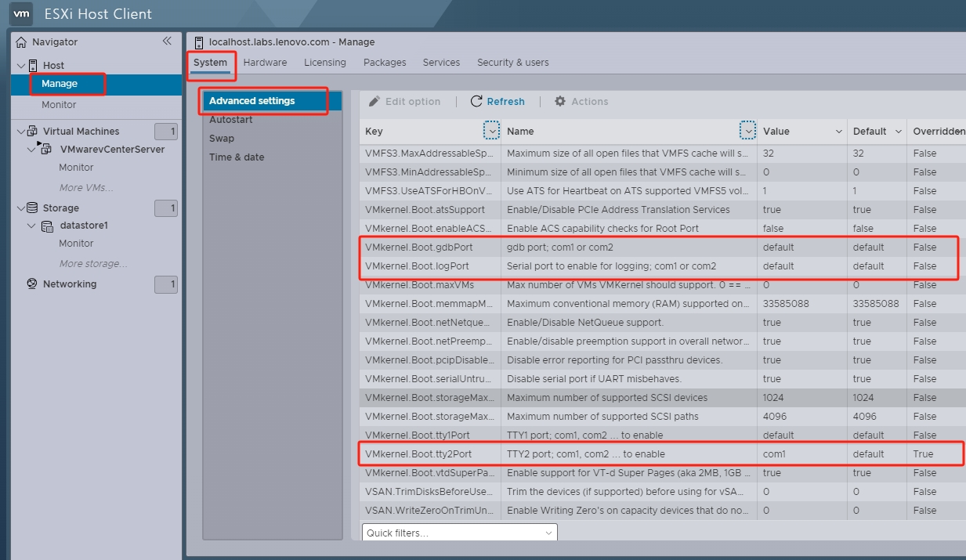Open the Security & users tab

[x=512, y=62]
